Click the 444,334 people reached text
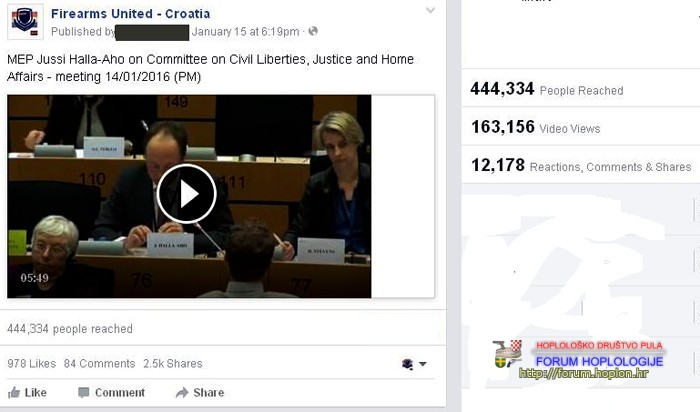This screenshot has height=412, width=700. point(70,329)
